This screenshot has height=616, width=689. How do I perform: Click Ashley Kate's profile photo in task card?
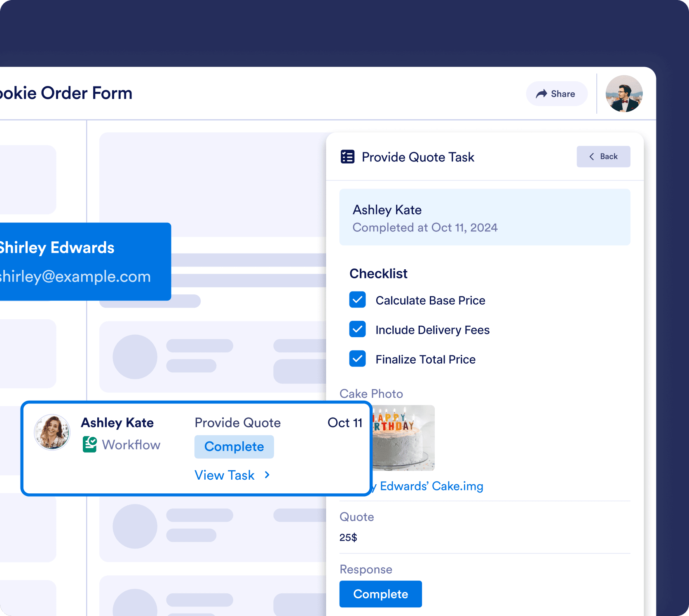52,432
